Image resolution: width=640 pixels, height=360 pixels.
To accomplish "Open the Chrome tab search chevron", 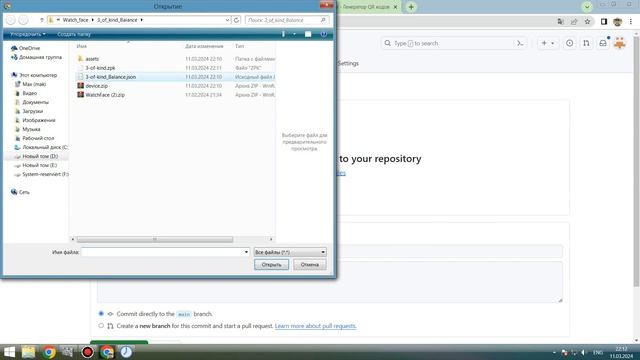I will pos(587,7).
